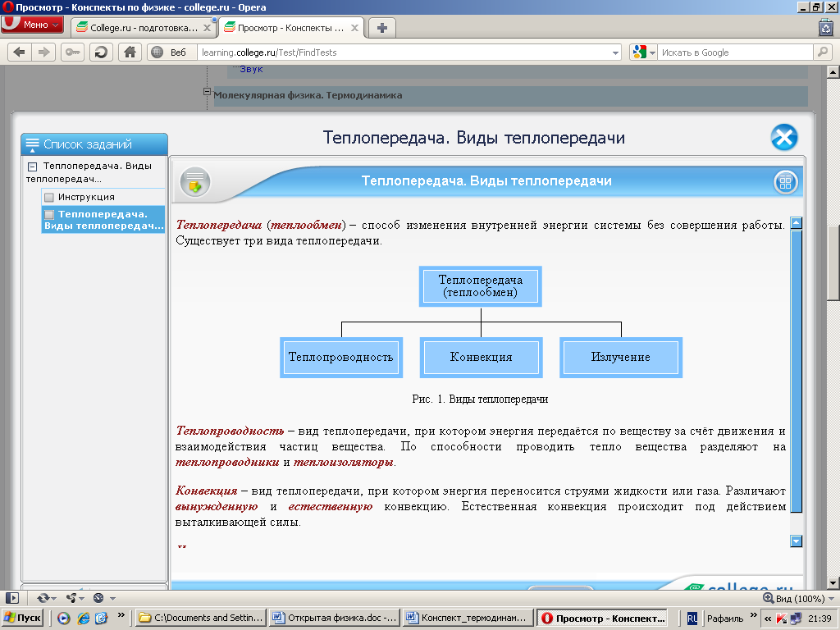
Task: Open the address bar history dropdown
Action: coord(615,52)
